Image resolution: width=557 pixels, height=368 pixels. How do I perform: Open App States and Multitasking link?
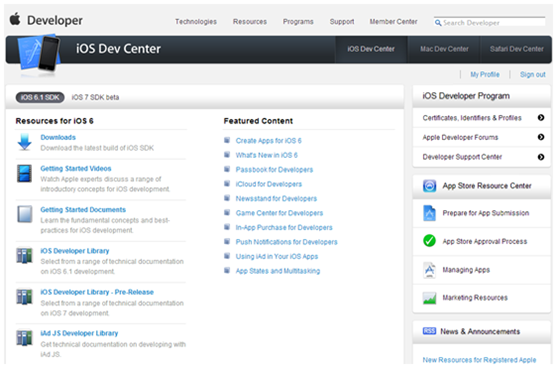click(278, 271)
